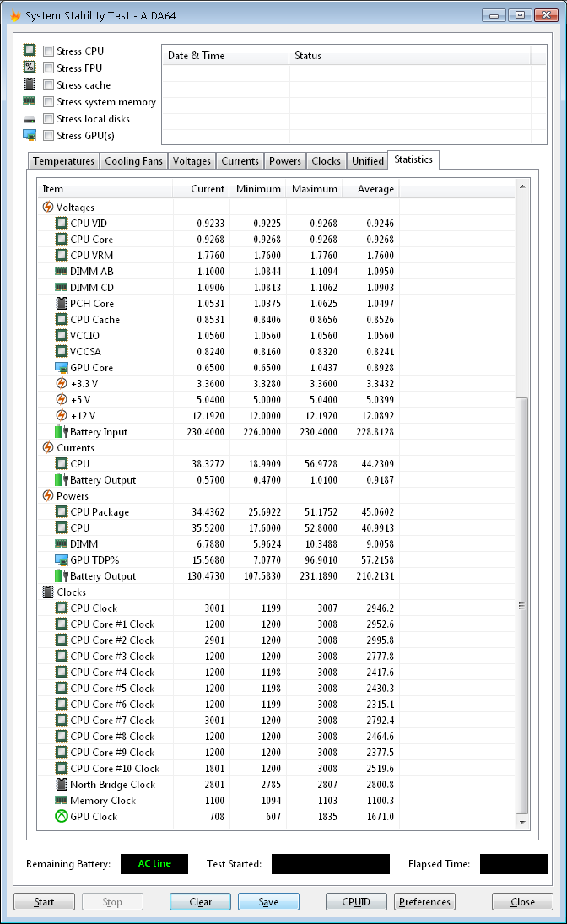Image resolution: width=567 pixels, height=924 pixels.
Task: Click the scroll down arrow in statistics list
Action: point(521,822)
